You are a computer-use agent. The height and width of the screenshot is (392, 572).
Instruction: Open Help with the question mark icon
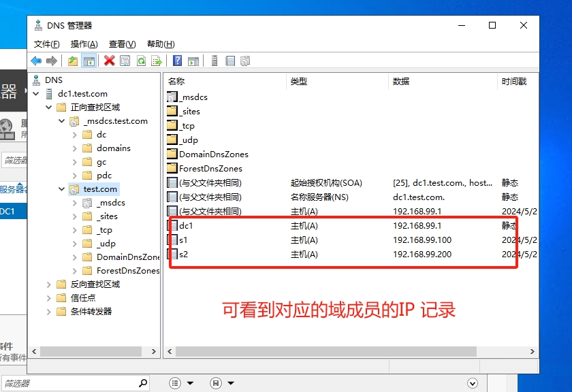pyautogui.click(x=177, y=61)
